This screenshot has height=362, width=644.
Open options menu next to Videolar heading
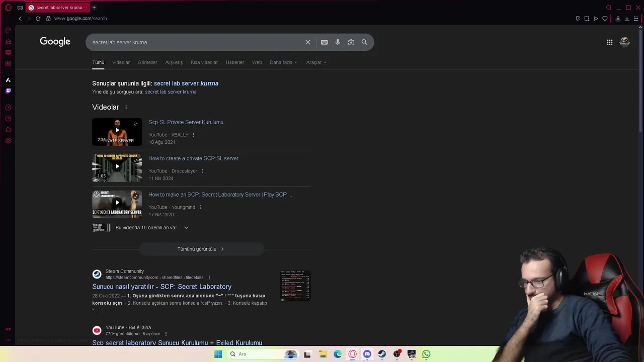click(126, 108)
